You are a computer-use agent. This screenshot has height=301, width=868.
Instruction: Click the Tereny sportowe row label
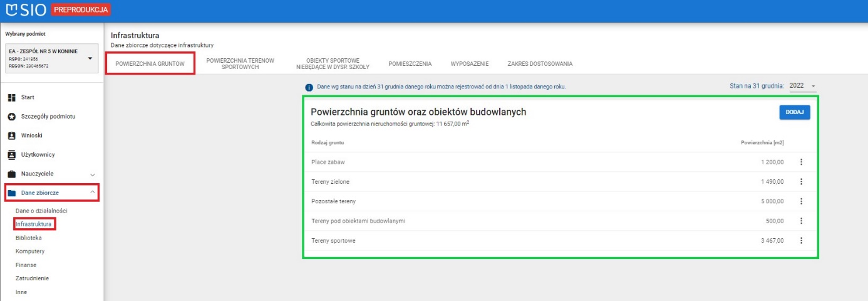334,240
